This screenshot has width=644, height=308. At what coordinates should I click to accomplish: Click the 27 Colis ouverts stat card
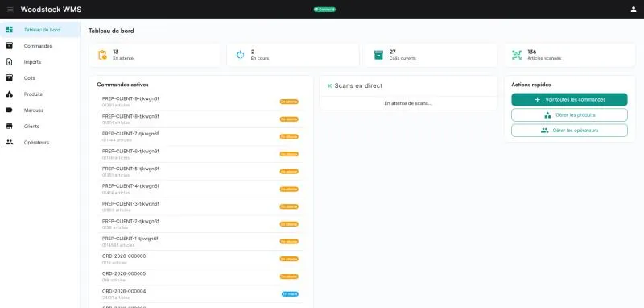[431, 55]
